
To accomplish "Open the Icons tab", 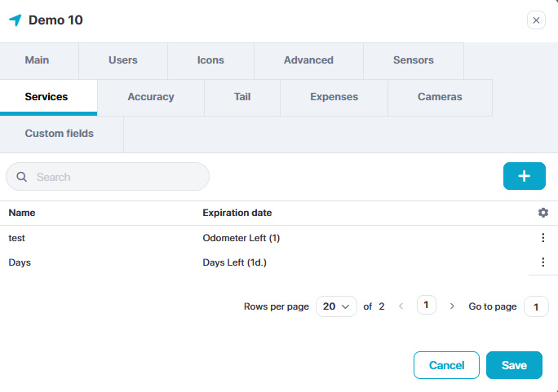I will point(210,60).
